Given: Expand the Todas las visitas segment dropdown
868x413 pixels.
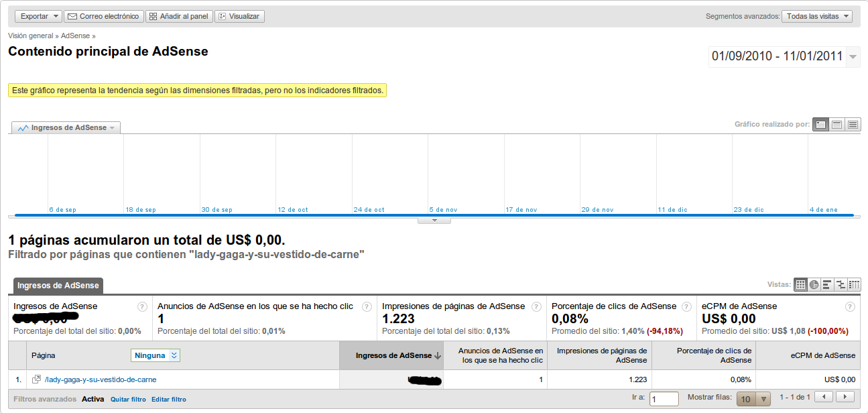Looking at the screenshot, I should click(816, 16).
